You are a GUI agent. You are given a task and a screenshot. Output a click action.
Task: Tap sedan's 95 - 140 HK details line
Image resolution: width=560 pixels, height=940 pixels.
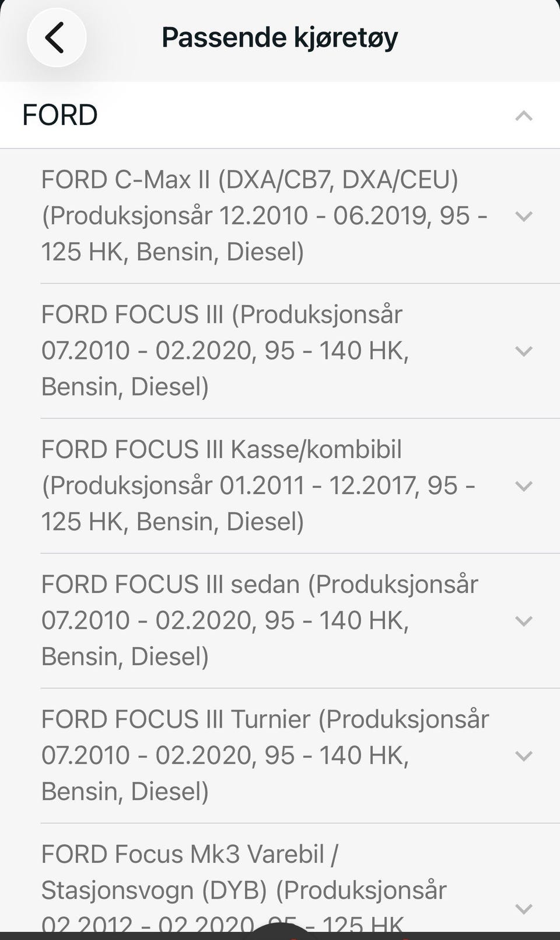click(x=225, y=620)
